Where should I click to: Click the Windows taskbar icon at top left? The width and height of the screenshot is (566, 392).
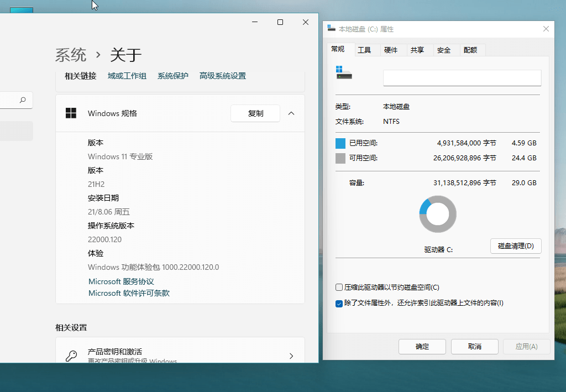[x=22, y=9]
